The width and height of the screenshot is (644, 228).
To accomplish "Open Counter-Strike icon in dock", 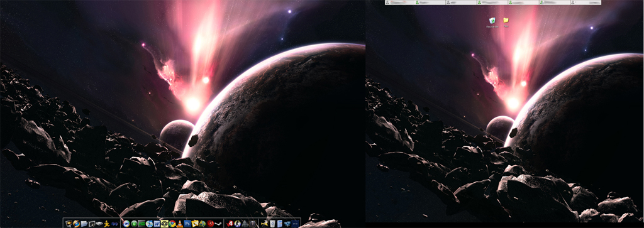I will [x=237, y=224].
